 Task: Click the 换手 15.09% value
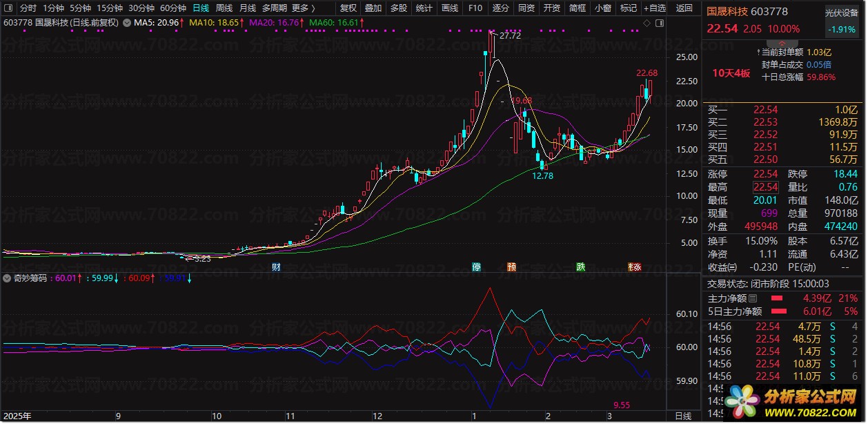click(762, 241)
